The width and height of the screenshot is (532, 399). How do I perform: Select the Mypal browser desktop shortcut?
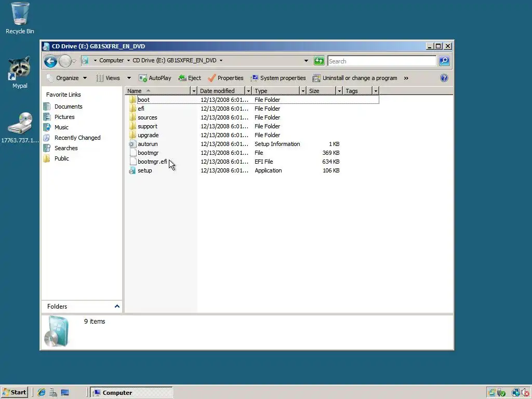tap(20, 72)
